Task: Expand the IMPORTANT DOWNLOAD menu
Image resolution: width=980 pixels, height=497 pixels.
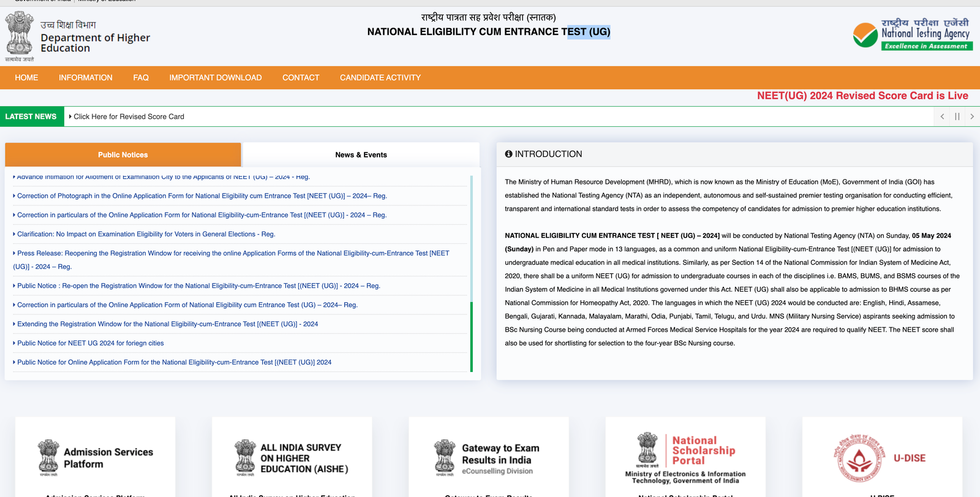Action: click(216, 78)
